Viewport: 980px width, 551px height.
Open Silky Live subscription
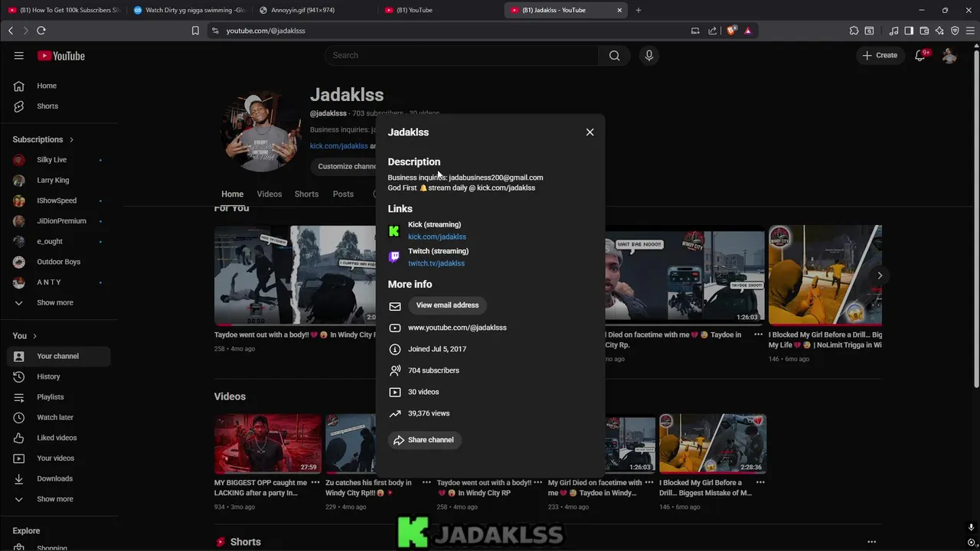(x=59, y=160)
